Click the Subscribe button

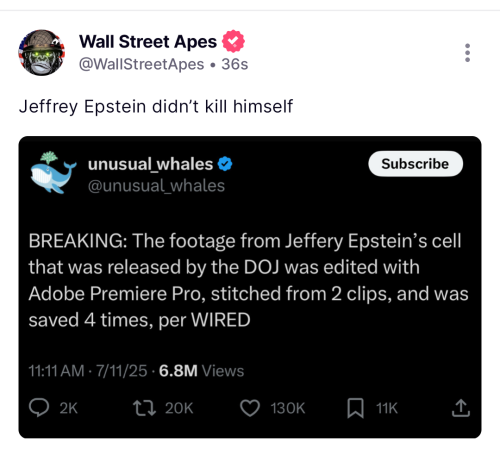pos(415,164)
